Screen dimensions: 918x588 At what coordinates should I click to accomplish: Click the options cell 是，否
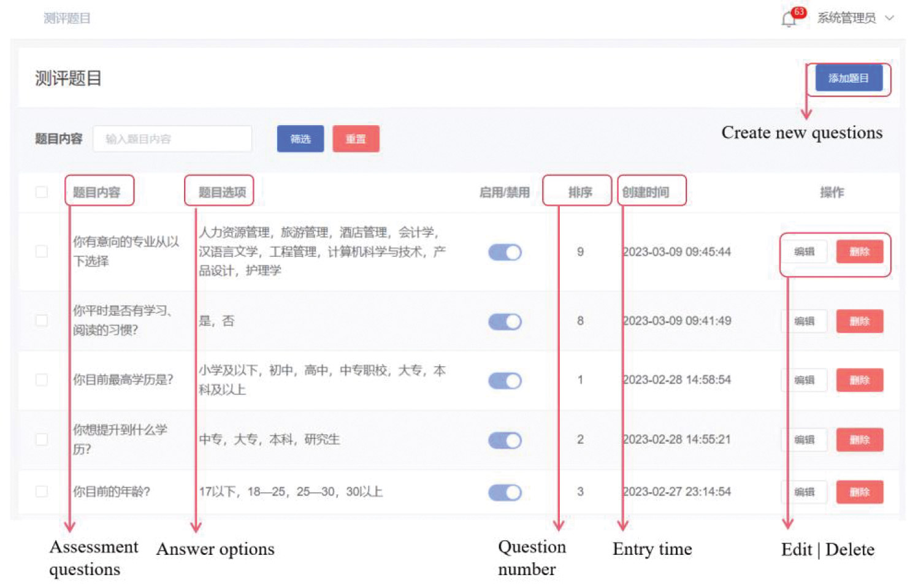[216, 321]
